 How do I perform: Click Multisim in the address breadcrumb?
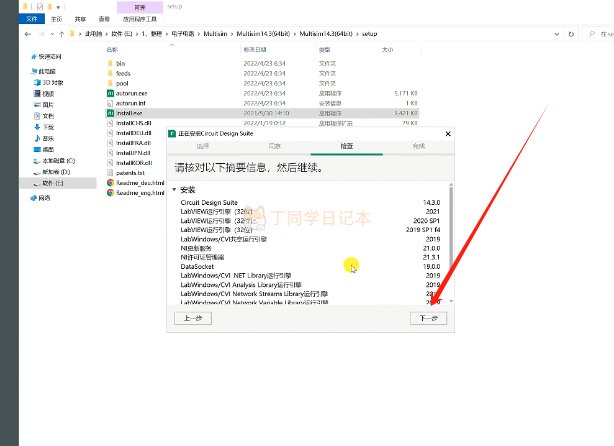click(215, 34)
